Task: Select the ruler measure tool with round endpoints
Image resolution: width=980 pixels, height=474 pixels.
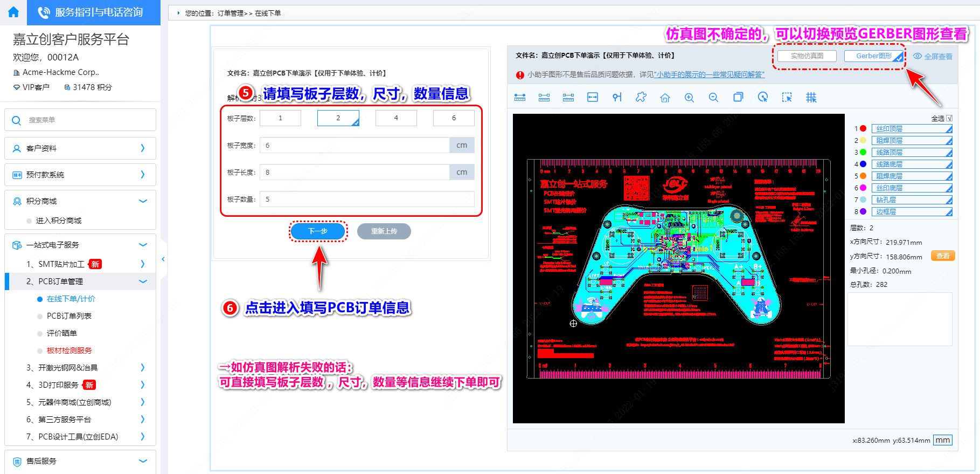Action: point(520,97)
